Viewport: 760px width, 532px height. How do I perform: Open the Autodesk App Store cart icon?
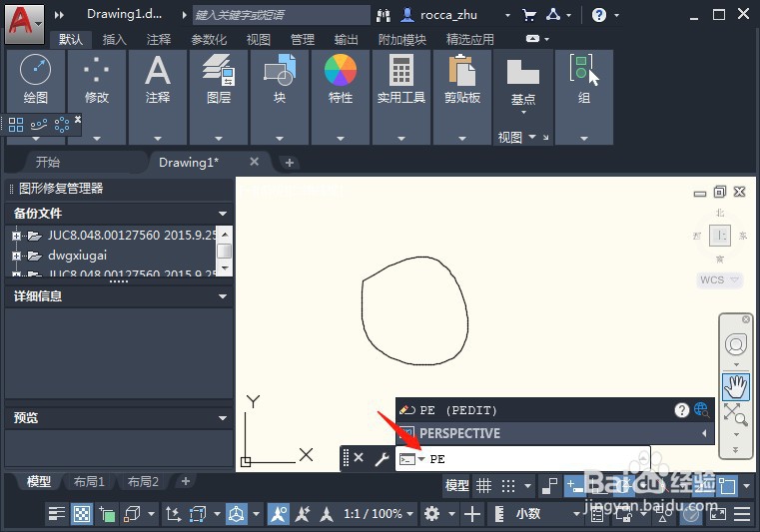click(529, 15)
